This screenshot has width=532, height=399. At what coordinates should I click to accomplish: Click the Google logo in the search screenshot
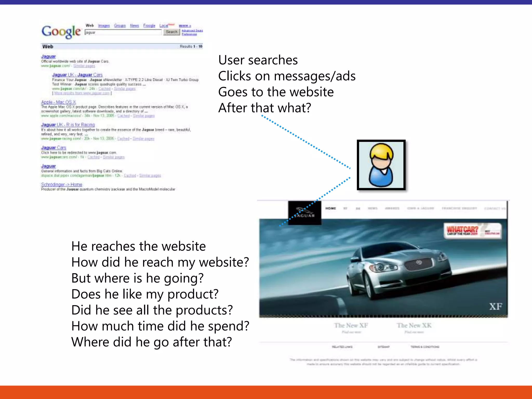(x=61, y=32)
